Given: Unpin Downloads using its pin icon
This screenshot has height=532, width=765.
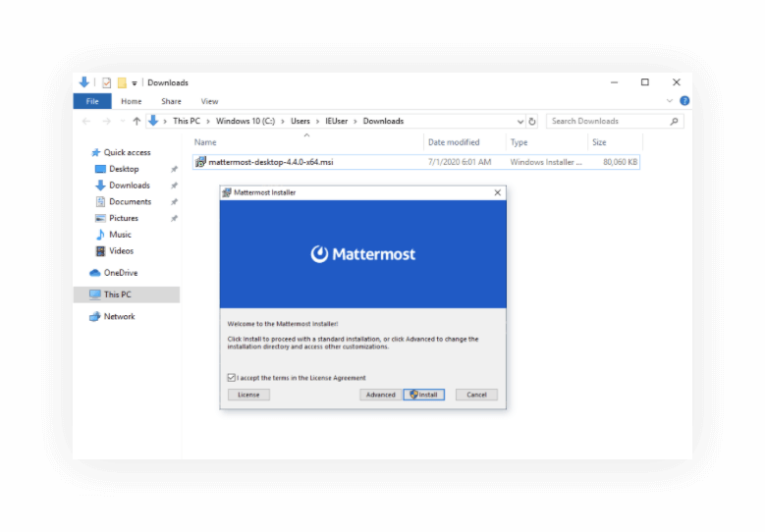Looking at the screenshot, I should (174, 186).
